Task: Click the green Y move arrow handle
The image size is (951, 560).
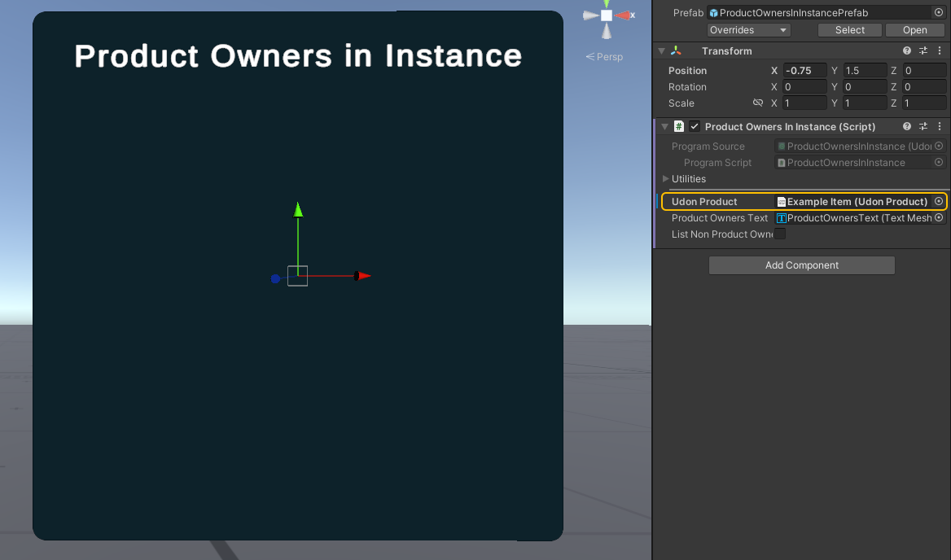Action: (x=298, y=210)
